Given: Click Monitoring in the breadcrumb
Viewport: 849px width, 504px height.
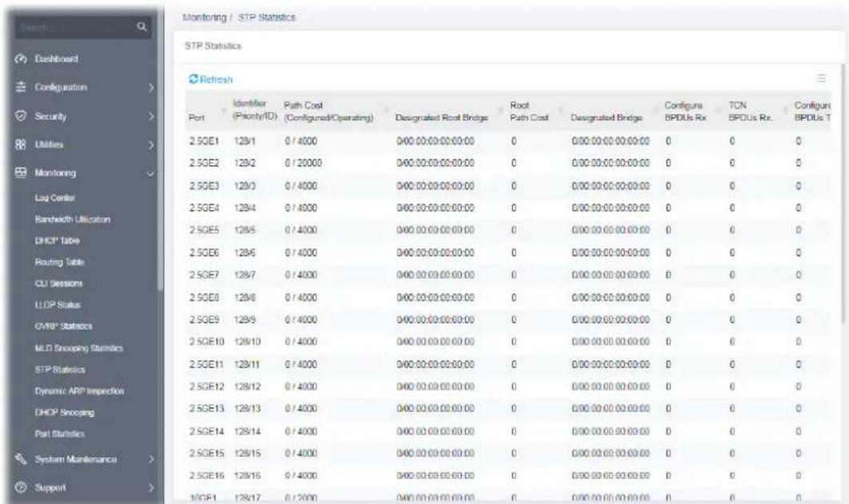Looking at the screenshot, I should coord(204,18).
